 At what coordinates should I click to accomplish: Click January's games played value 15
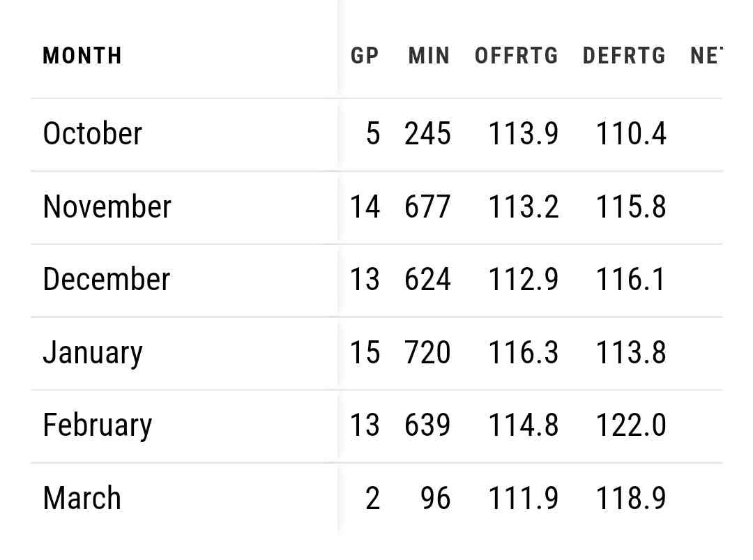pyautogui.click(x=365, y=353)
